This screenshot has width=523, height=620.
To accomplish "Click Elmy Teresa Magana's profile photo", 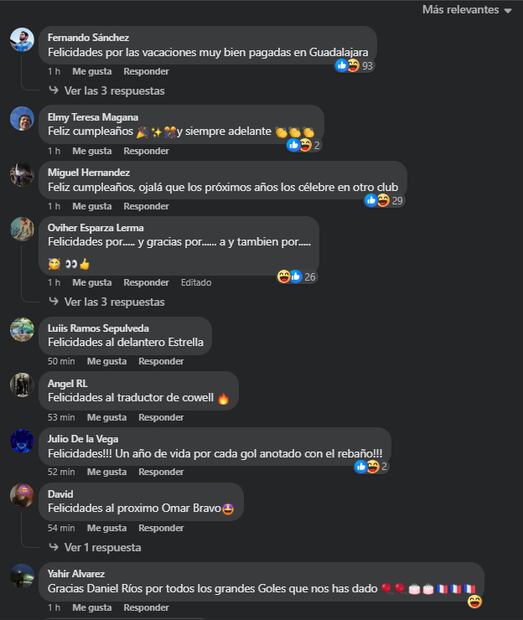I will click(x=22, y=119).
